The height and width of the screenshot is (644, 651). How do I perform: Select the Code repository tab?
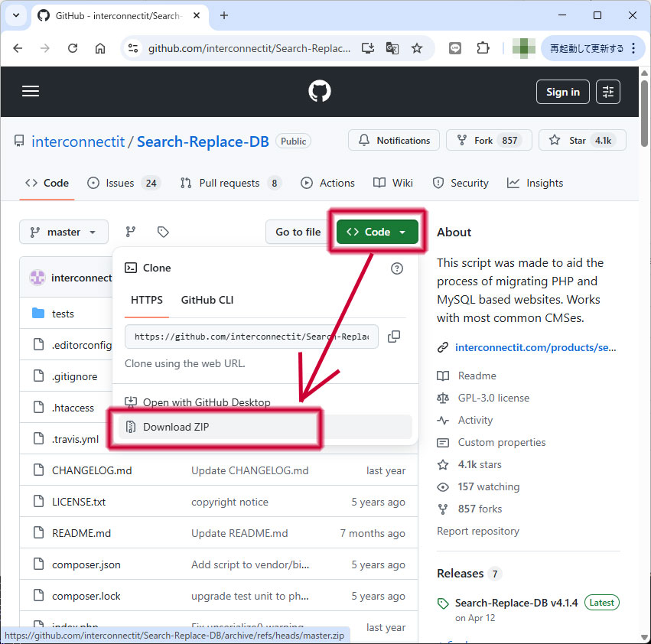47,183
